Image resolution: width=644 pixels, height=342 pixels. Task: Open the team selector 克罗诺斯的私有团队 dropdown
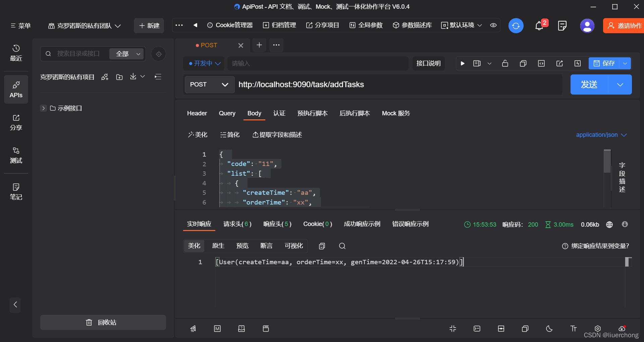[85, 26]
